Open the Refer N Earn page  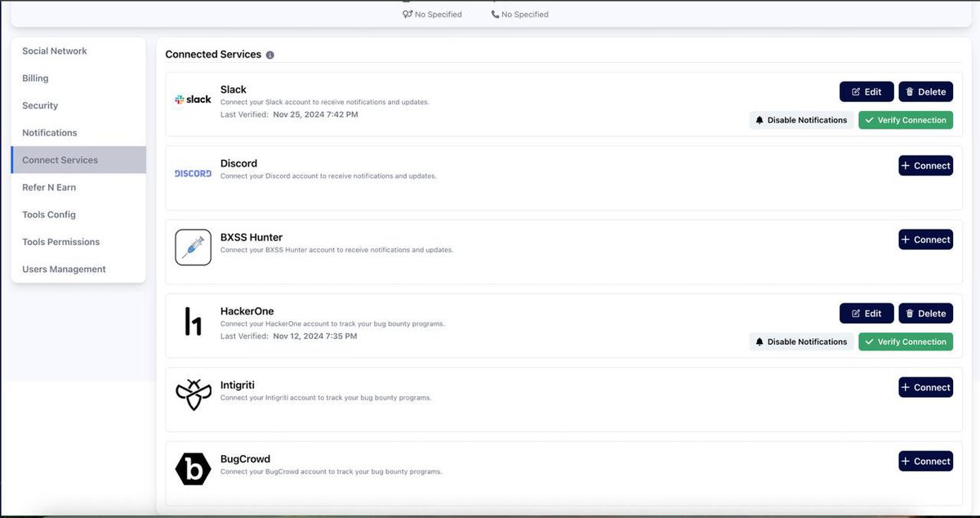pyautogui.click(x=78, y=187)
